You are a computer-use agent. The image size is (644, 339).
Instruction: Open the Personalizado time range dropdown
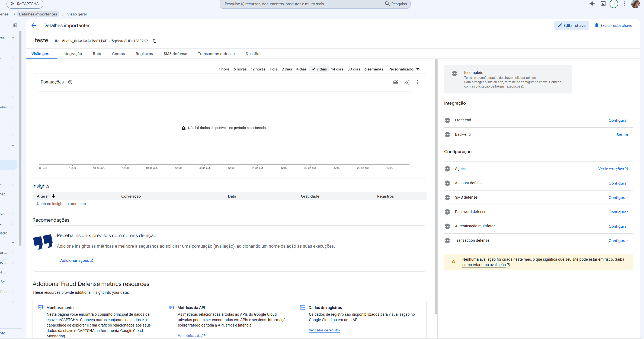click(x=404, y=69)
